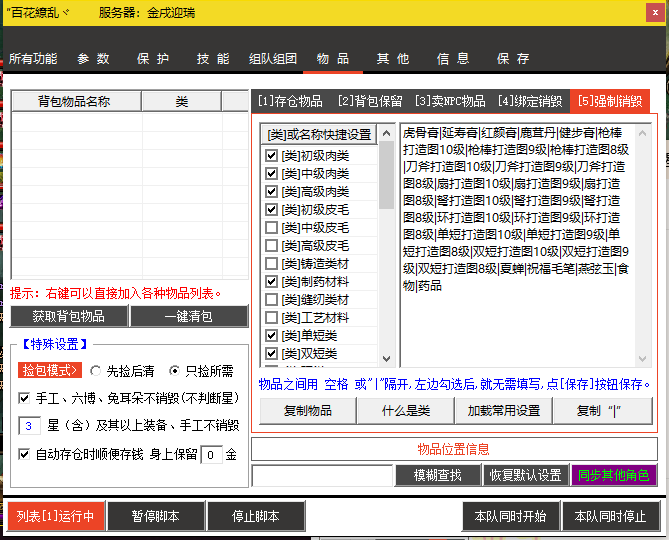Switch to the 参 数 tab
This screenshot has width=669, height=540.
(93, 59)
